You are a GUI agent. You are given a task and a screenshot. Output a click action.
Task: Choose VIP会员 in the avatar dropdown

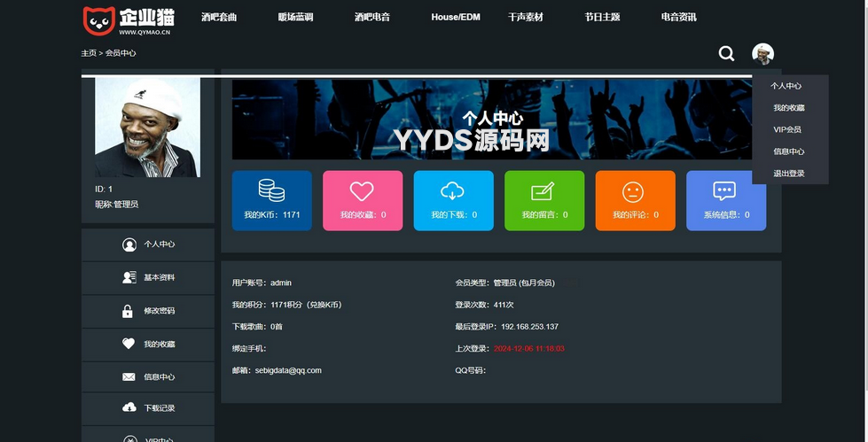click(x=787, y=129)
